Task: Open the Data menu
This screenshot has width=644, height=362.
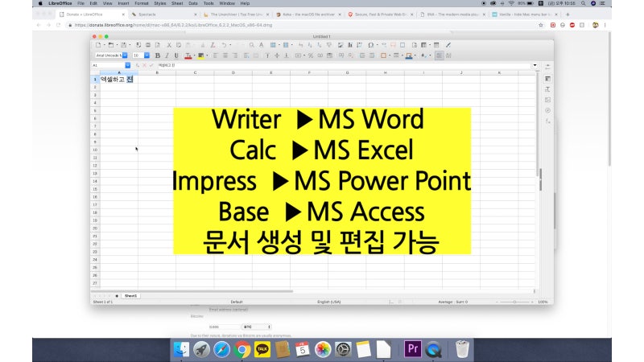Action: pyautogui.click(x=193, y=3)
